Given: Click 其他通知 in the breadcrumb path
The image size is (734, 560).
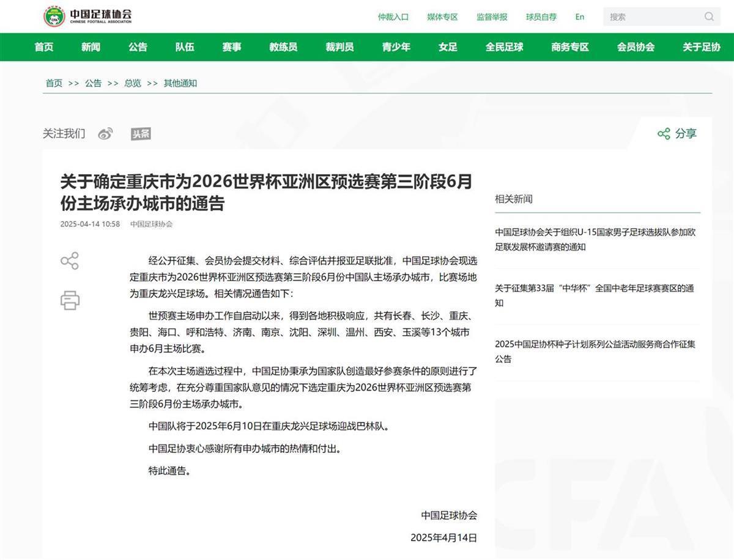Looking at the screenshot, I should click(180, 83).
